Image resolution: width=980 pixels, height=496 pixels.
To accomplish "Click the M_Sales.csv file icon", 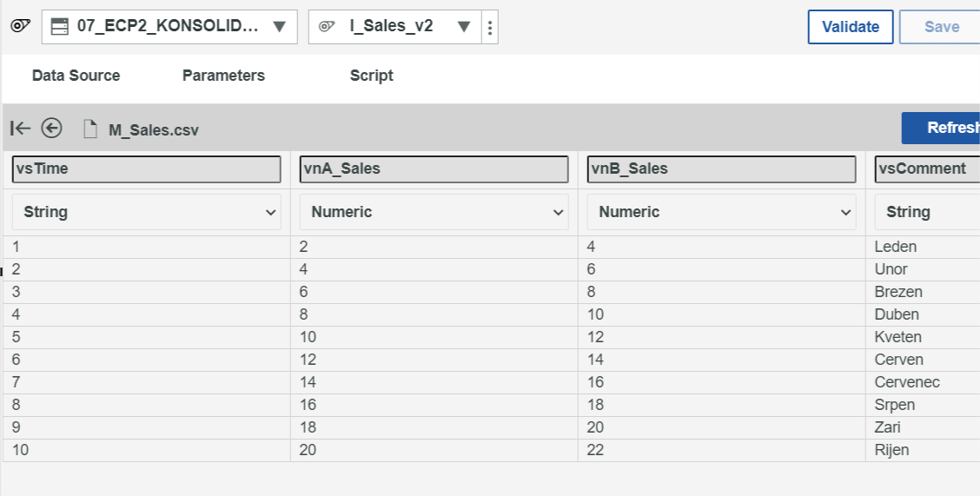I will [90, 129].
